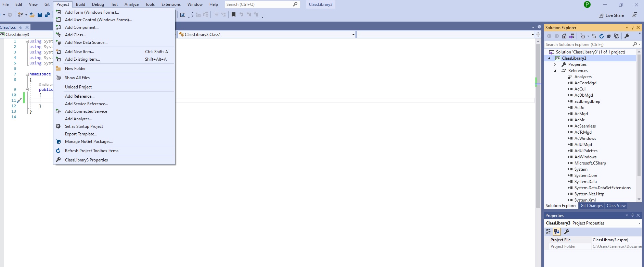Click the Refresh icon in Solution Explorer
The height and width of the screenshot is (267, 644).
point(602,36)
